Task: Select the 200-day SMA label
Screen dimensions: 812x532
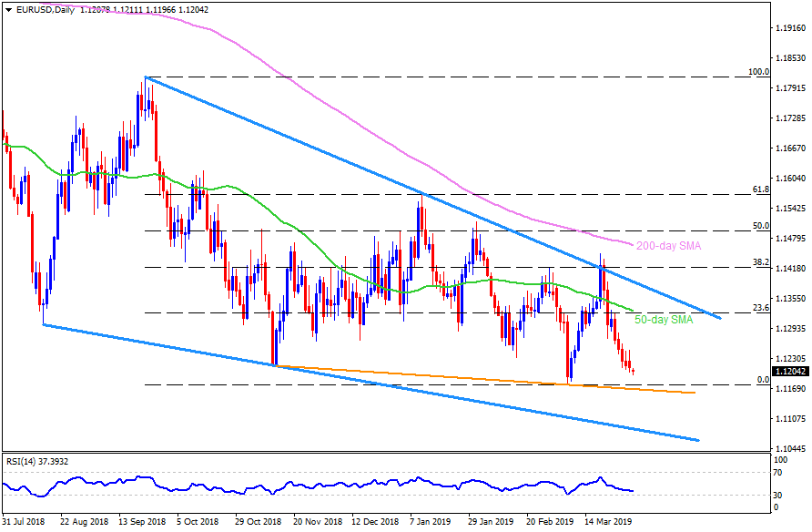Action: coord(667,246)
